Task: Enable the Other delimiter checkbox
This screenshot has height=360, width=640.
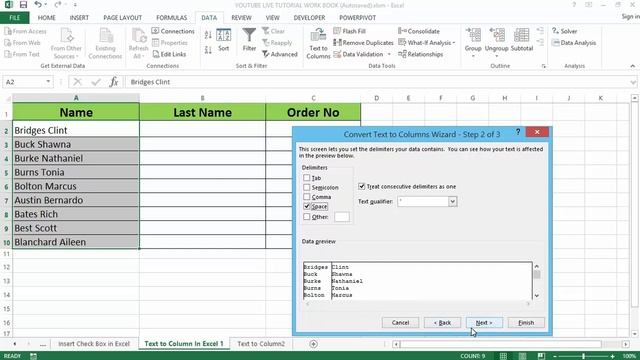Action: pyautogui.click(x=307, y=217)
